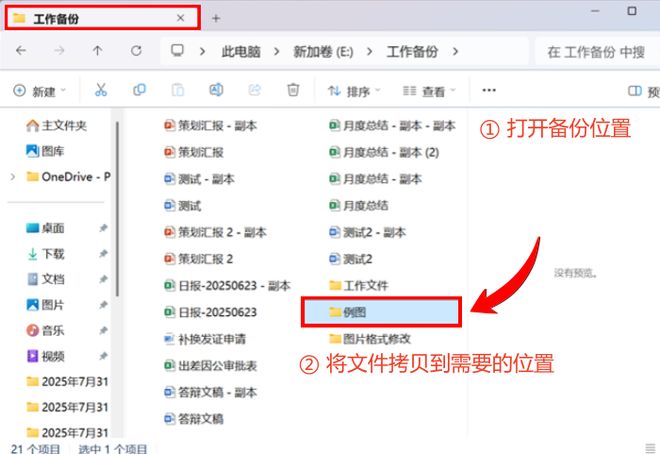The height and width of the screenshot is (454, 660).
Task: Open the 查看 view dropdown
Action: (x=429, y=91)
